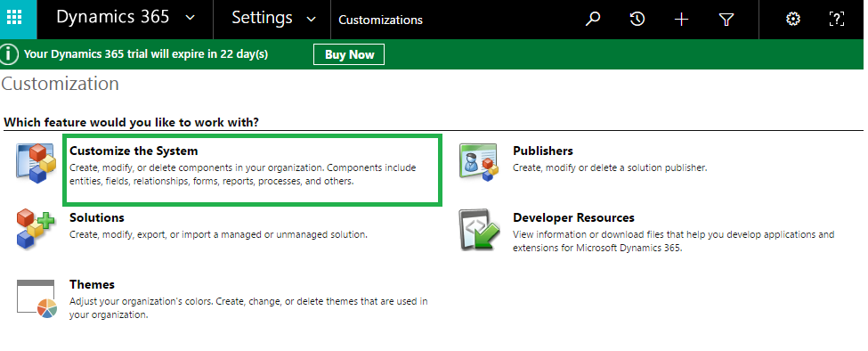Expand the Settings chevron dropdown
The width and height of the screenshot is (868, 351).
point(311,19)
